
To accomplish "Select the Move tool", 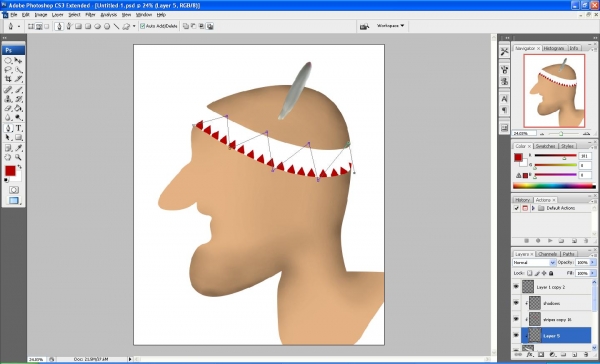I will pos(18,60).
